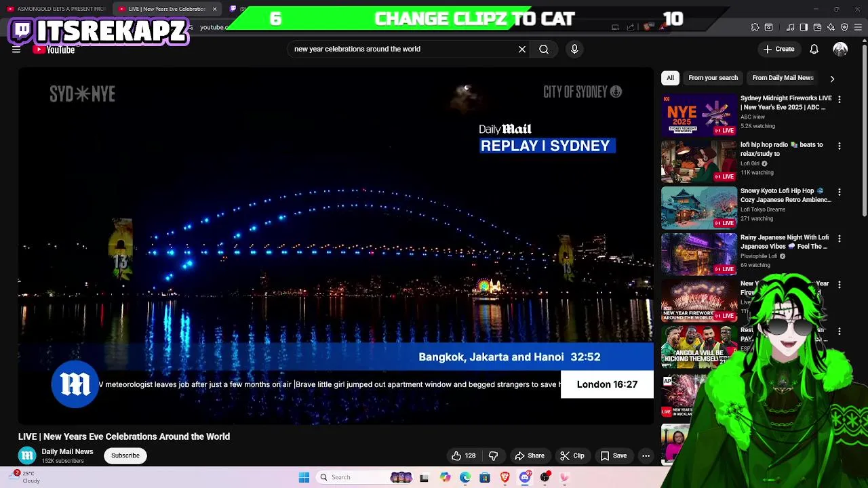Open options for lofi hip hop radio
868x488 pixels.
pos(839,146)
